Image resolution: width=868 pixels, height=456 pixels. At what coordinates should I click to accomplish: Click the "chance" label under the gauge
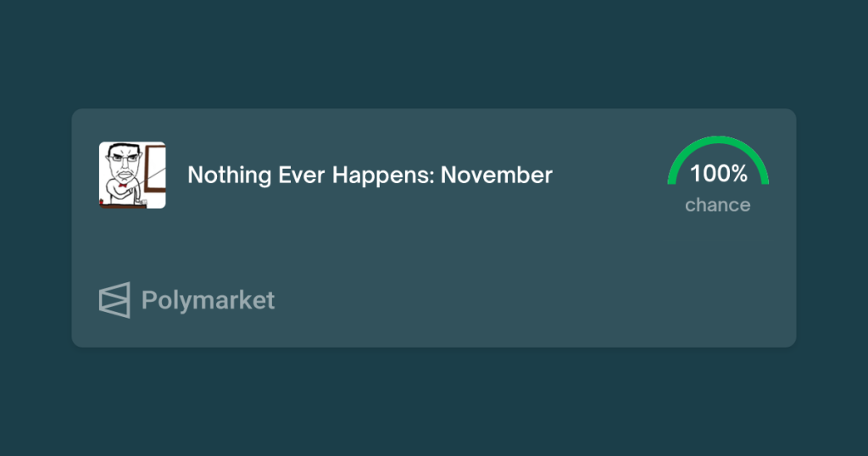(x=718, y=205)
